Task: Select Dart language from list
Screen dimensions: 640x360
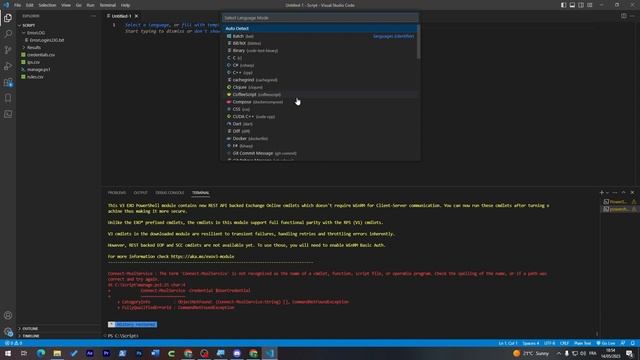Action: (320, 124)
